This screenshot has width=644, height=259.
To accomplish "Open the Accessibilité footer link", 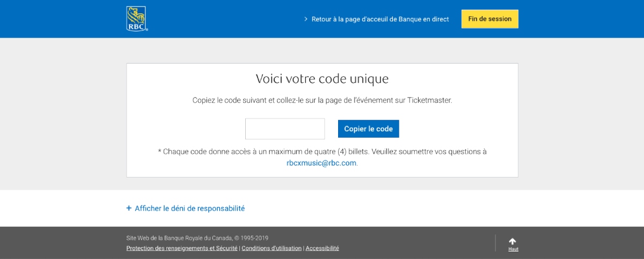I will 323,248.
